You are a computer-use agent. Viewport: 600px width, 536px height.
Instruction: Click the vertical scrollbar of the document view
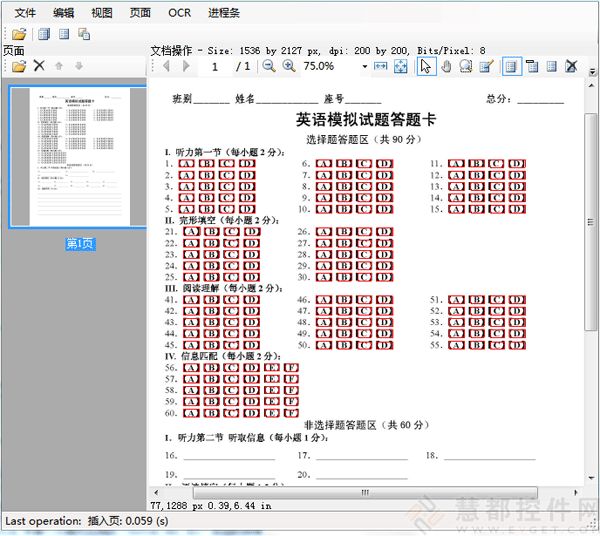(x=590, y=250)
